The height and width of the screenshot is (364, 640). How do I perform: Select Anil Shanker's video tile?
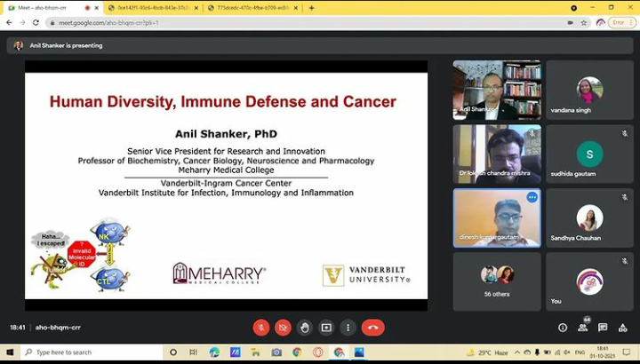tap(497, 90)
